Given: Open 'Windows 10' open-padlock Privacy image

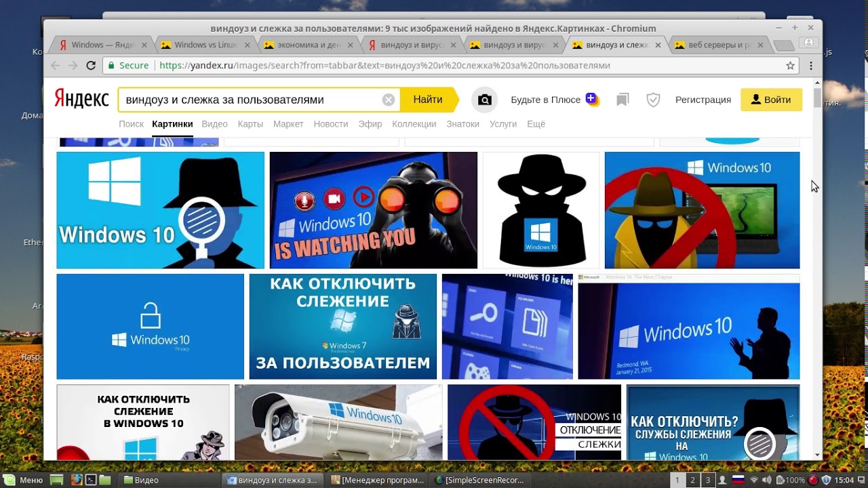Looking at the screenshot, I should click(x=150, y=327).
